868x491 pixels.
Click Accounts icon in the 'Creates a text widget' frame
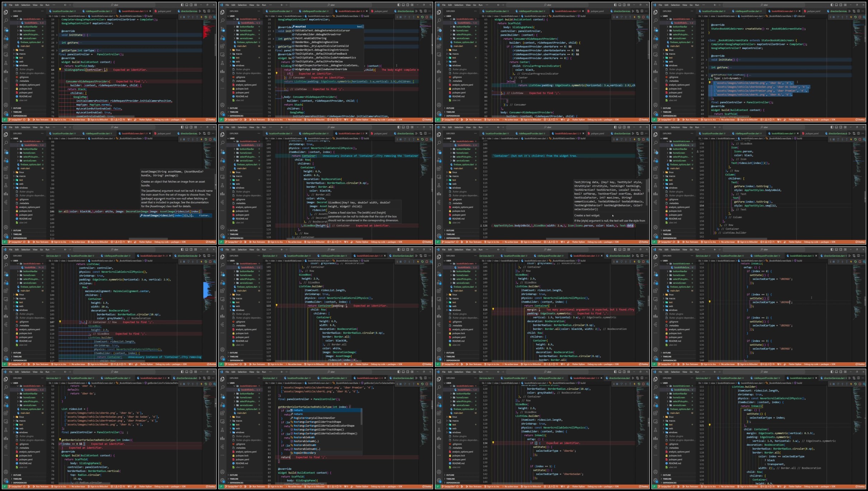[x=439, y=227]
